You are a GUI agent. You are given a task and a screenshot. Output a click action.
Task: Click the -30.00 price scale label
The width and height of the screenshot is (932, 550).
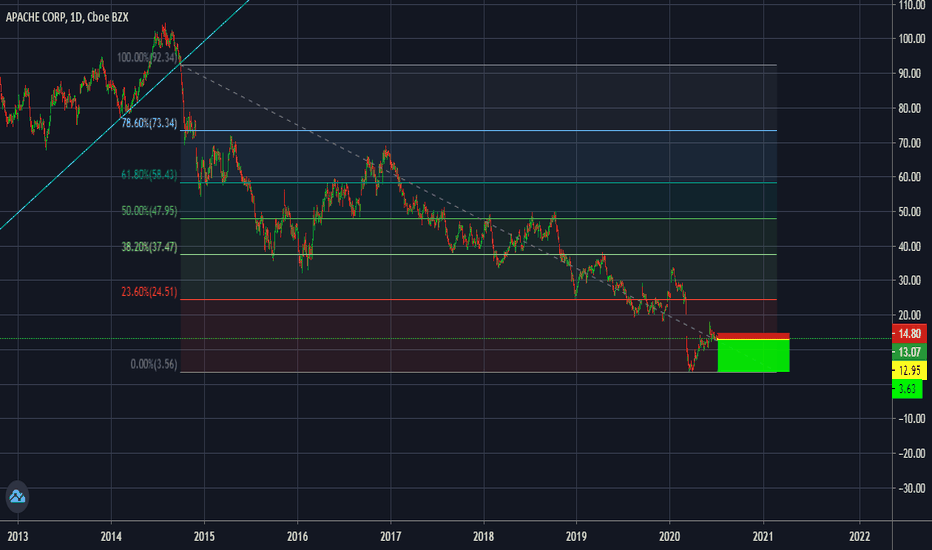[912, 488]
